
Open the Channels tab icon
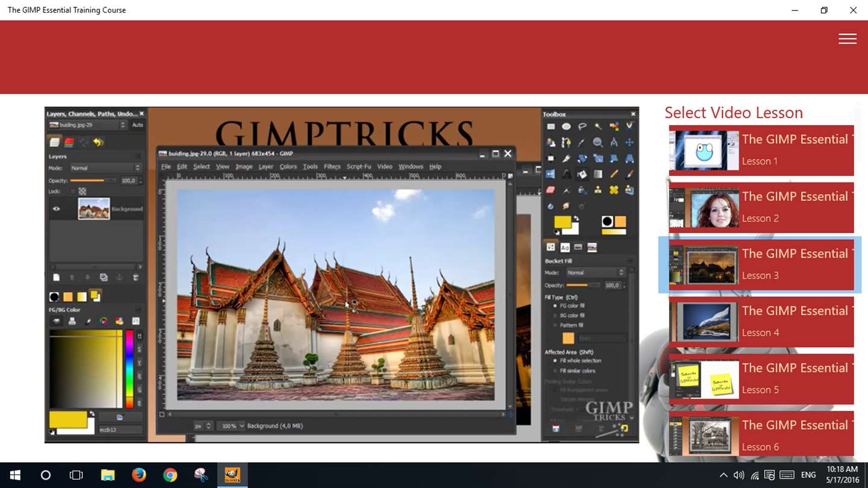pos(69,143)
